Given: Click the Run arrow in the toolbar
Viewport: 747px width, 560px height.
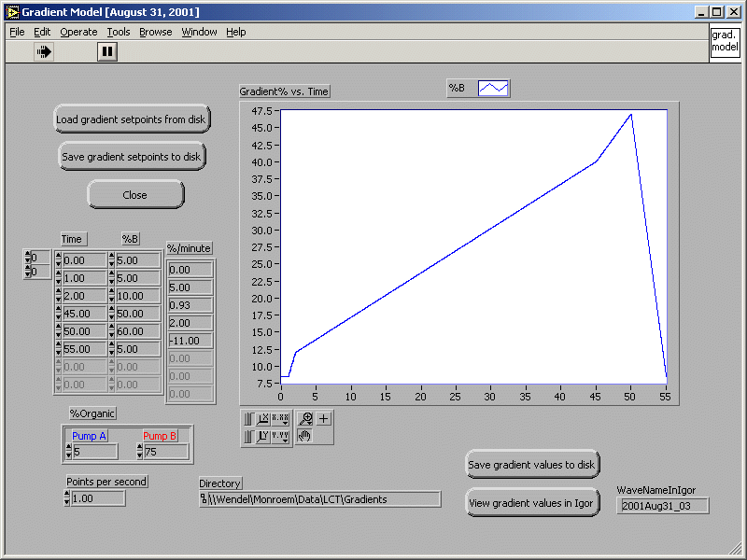Looking at the screenshot, I should (x=44, y=51).
